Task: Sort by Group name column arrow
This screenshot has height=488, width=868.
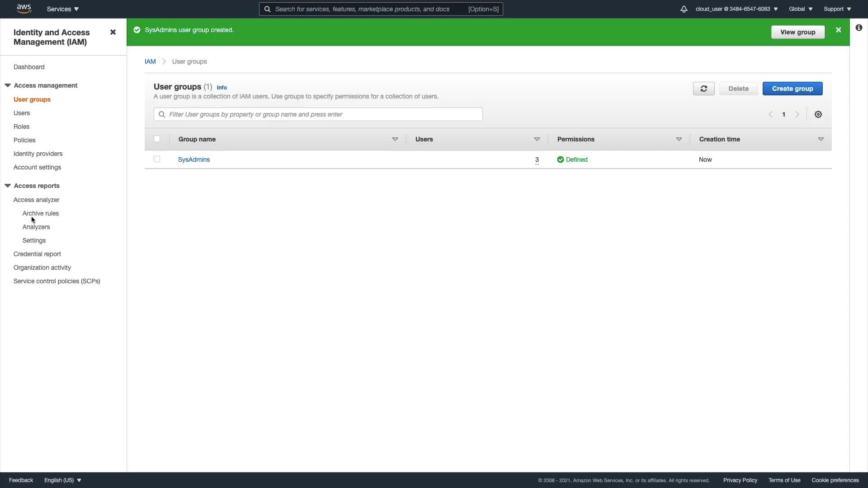Action: pyautogui.click(x=395, y=139)
